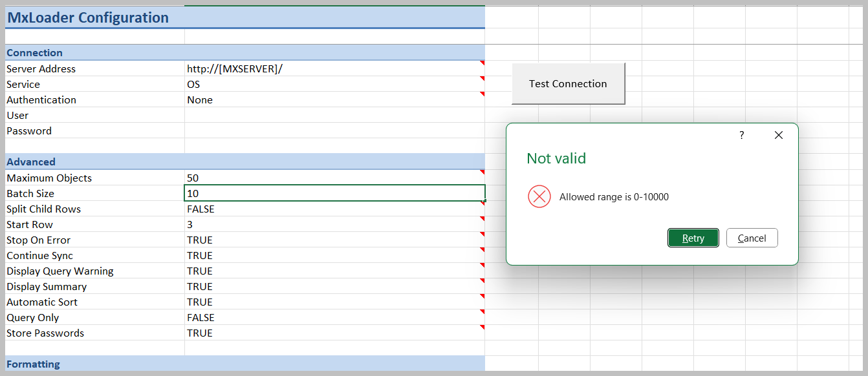Click the empty Password value cell
This screenshot has height=376, width=868.
click(x=334, y=131)
